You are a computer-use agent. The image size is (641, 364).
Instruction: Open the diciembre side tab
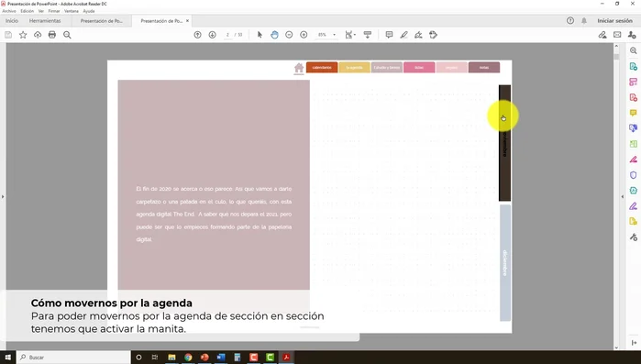coord(505,262)
